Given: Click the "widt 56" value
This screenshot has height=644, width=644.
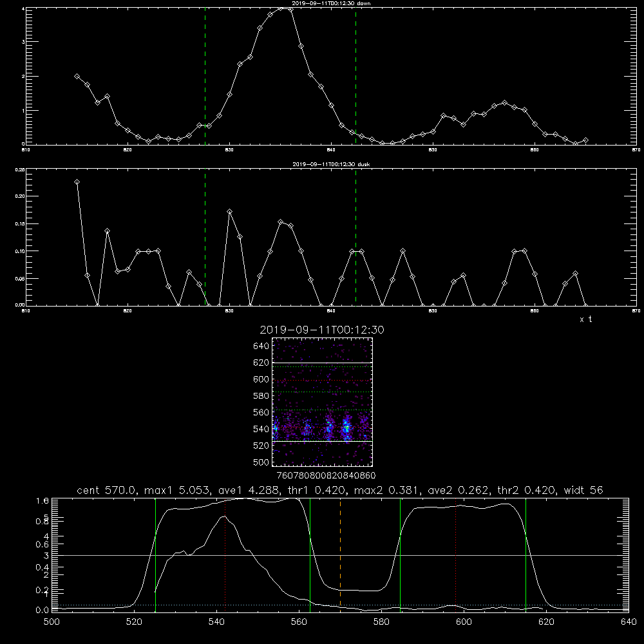Looking at the screenshot, I should pyautogui.click(x=583, y=490).
